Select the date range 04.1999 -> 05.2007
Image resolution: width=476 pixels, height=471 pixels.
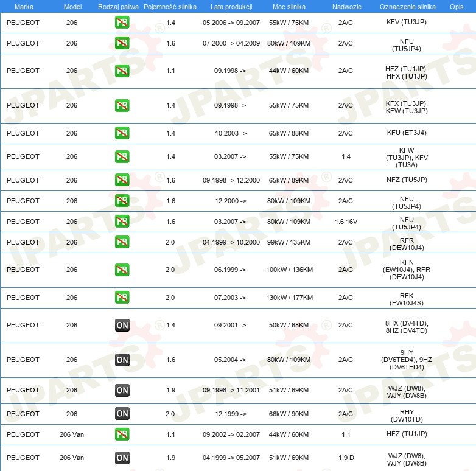click(231, 458)
